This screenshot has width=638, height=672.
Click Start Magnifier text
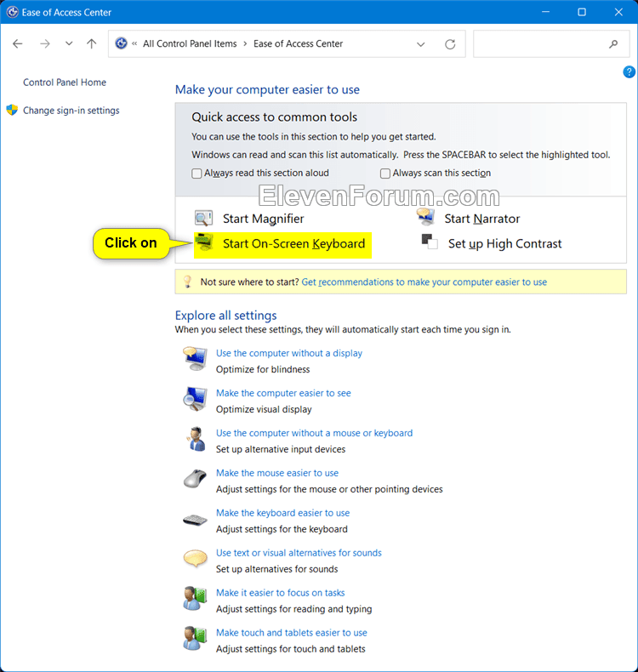coord(264,219)
